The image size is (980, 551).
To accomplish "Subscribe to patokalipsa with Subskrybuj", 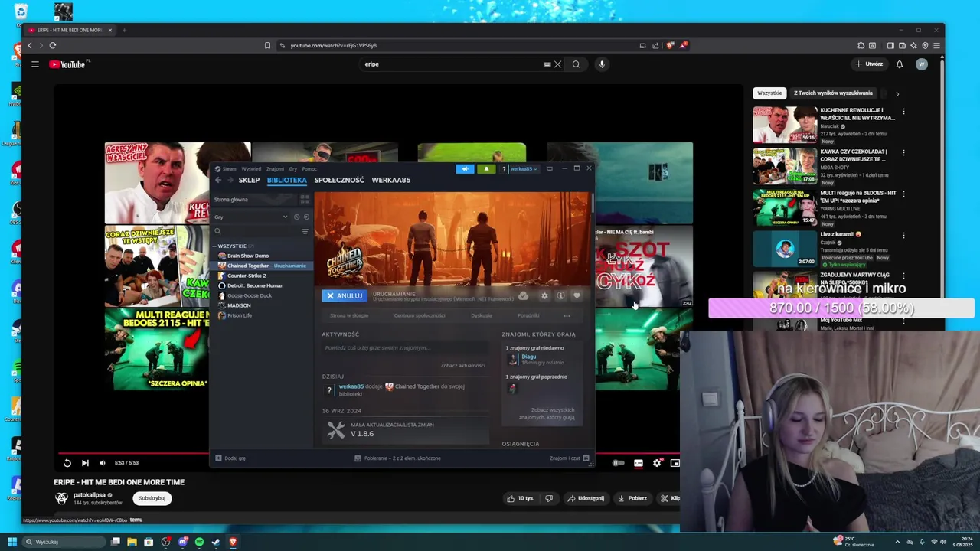I will pos(152,498).
